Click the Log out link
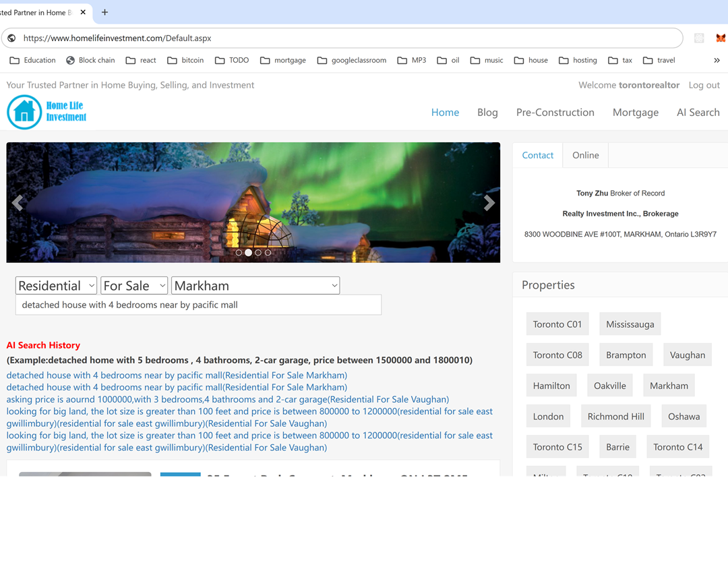Viewport: 728px width, 561px height. 704,85
